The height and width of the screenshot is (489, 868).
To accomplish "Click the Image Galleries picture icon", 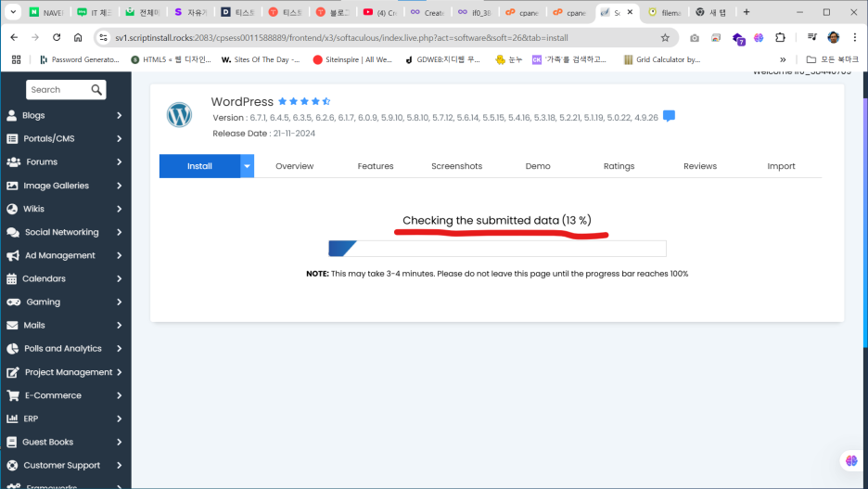I will pyautogui.click(x=12, y=186).
